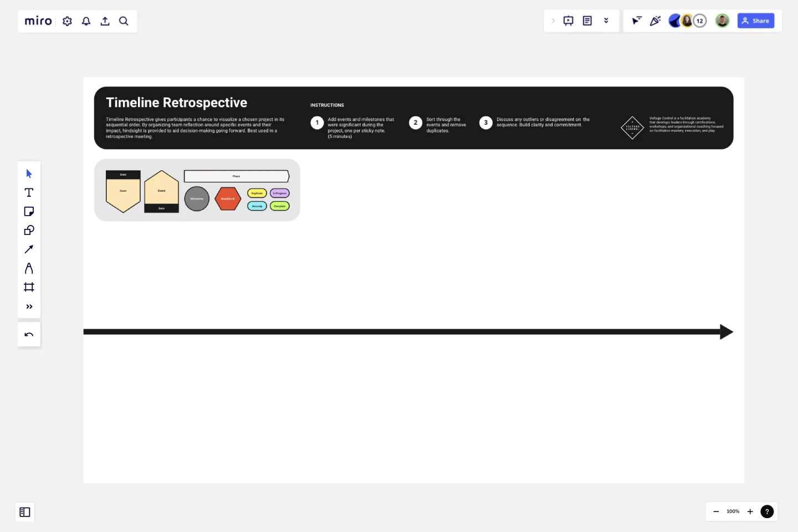Click the 'Sort through the events' instruction text

point(446,125)
